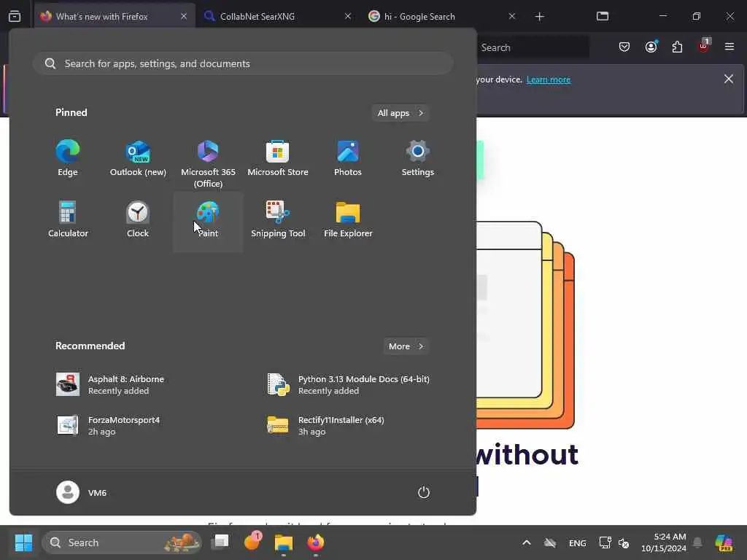Open the Firefox account menu
The width and height of the screenshot is (747, 560).
651,47
